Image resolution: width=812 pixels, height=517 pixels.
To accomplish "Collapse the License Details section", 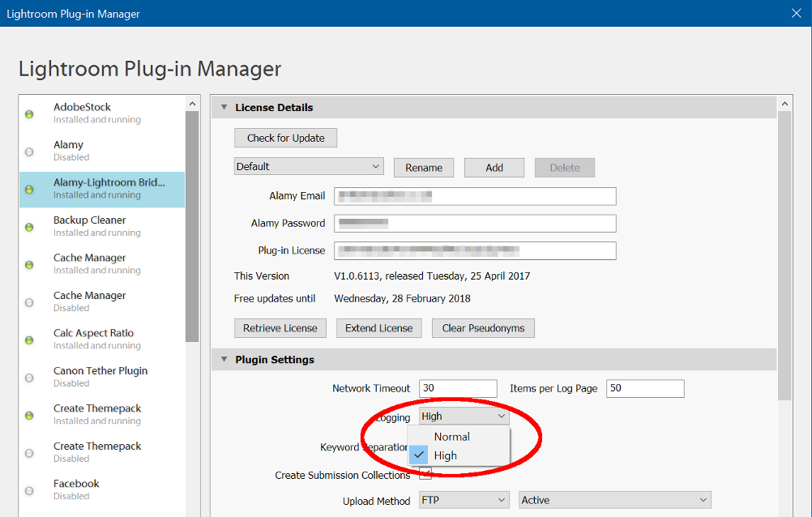I will [224, 107].
